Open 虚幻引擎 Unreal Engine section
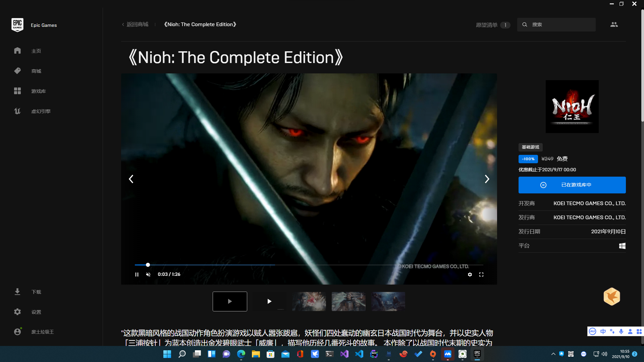The image size is (644, 362). tap(41, 111)
